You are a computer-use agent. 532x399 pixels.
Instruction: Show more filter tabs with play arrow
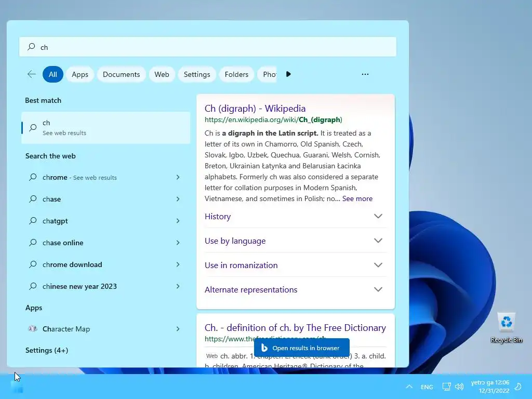(288, 74)
